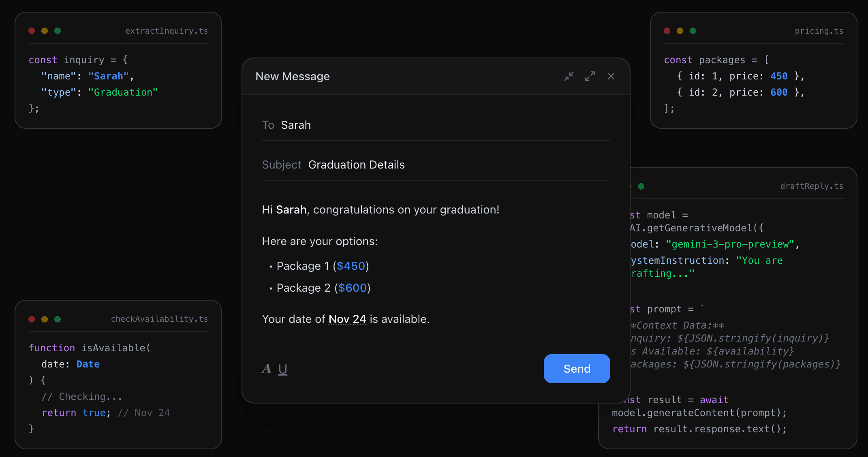
Task: Click the red dot on checkAvailability.ts window
Action: click(x=32, y=319)
